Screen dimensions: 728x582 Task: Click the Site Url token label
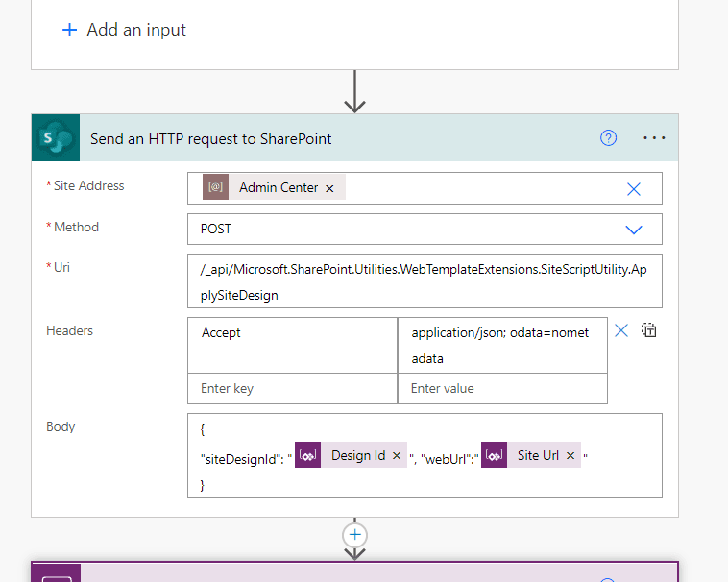(x=538, y=456)
